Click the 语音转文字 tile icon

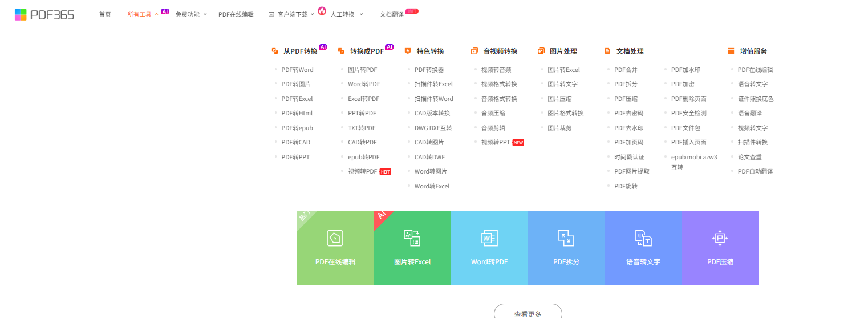[x=643, y=238]
